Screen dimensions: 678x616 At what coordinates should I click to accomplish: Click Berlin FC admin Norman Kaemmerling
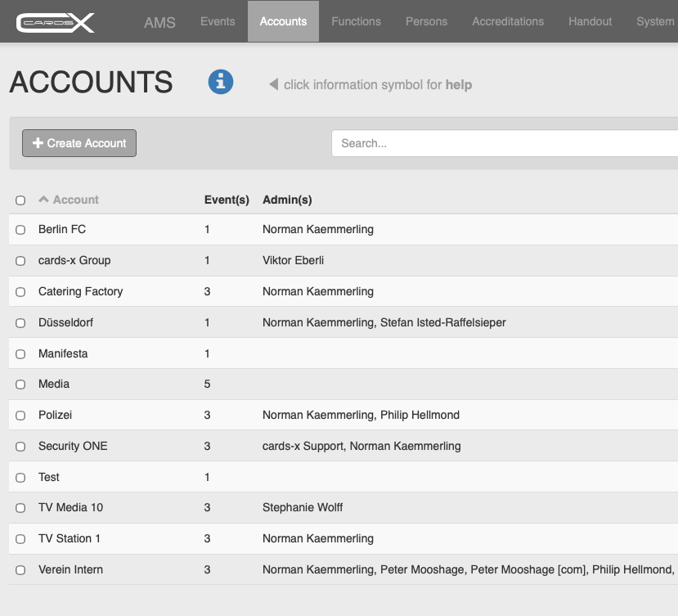click(x=318, y=229)
